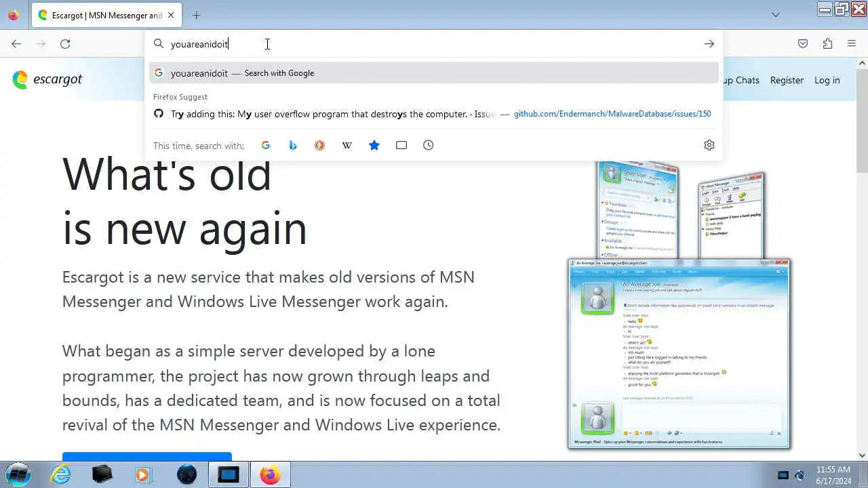This screenshot has width=868, height=488.
Task: Open the Firefox application menu
Action: [x=852, y=44]
